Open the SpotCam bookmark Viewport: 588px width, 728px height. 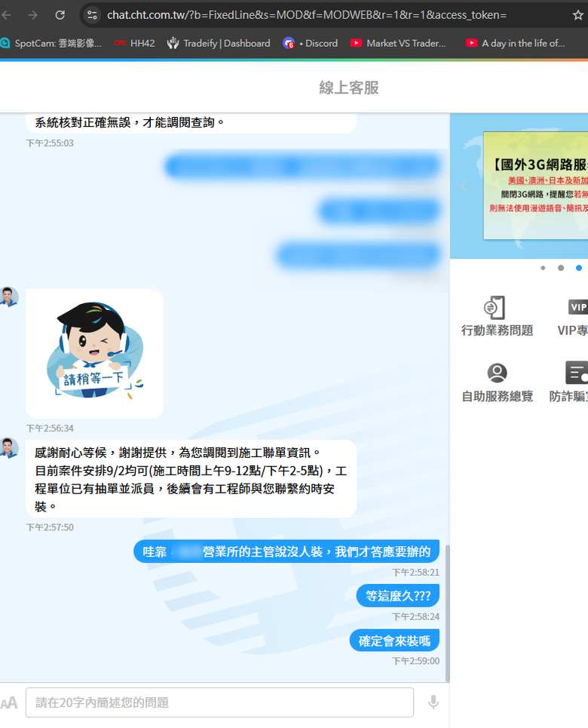coord(51,43)
